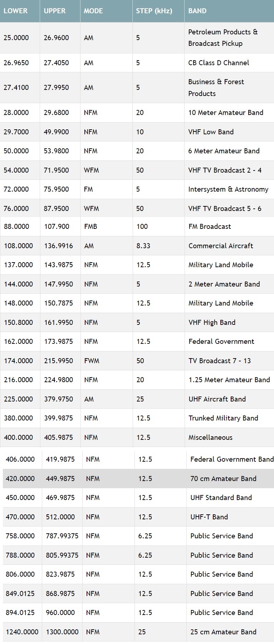Click the UHF Aircraft Band cell
The height and width of the screenshot is (644, 274).
[229, 399]
